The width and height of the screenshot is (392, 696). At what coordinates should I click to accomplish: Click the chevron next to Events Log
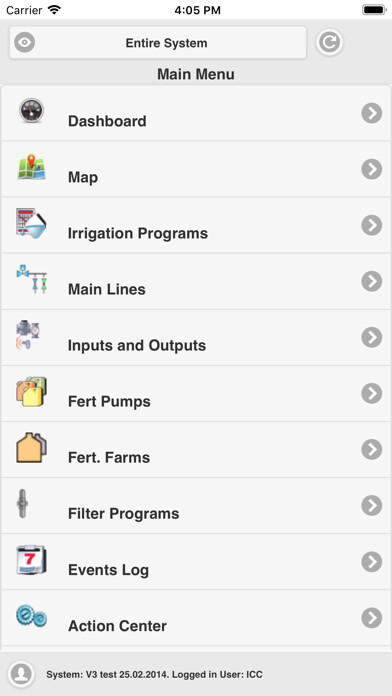[x=372, y=562]
